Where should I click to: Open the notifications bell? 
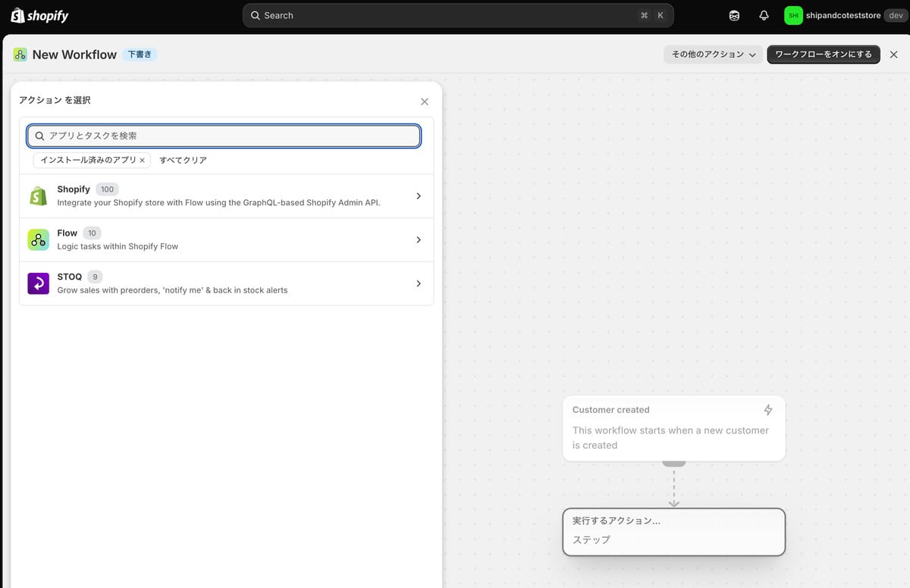(764, 15)
